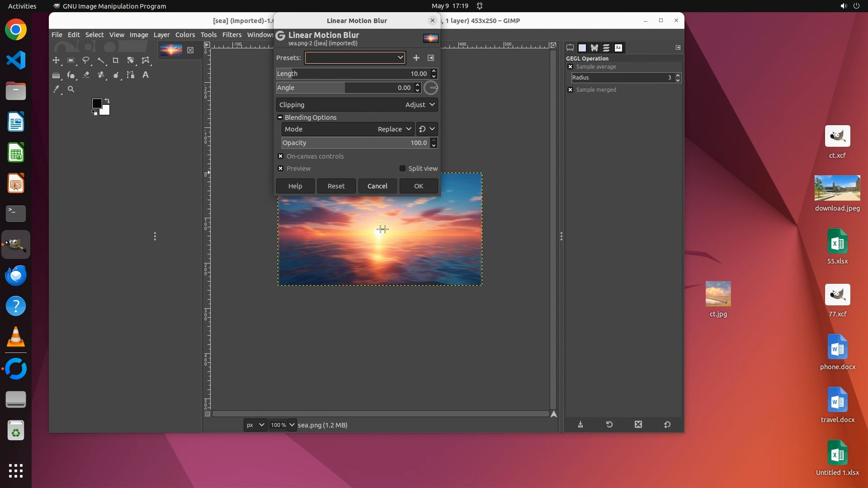Open the Filters menu
This screenshot has width=868, height=488.
pyautogui.click(x=231, y=35)
